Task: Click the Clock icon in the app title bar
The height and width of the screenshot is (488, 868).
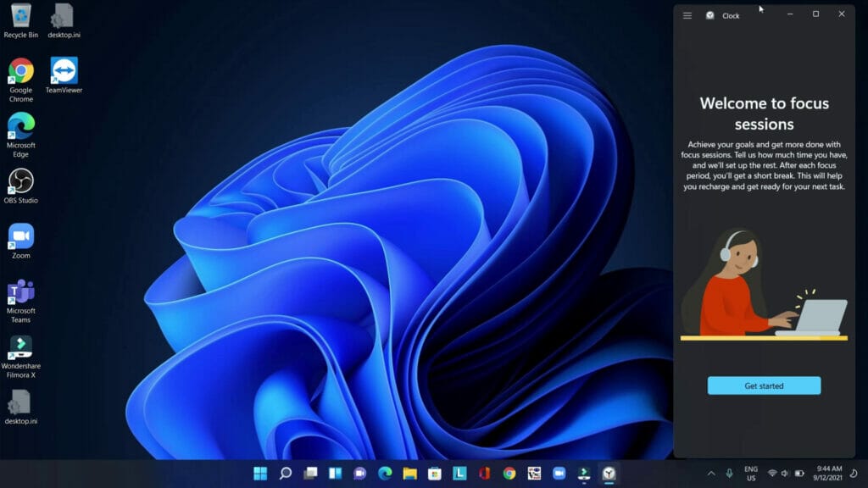Action: 709,15
